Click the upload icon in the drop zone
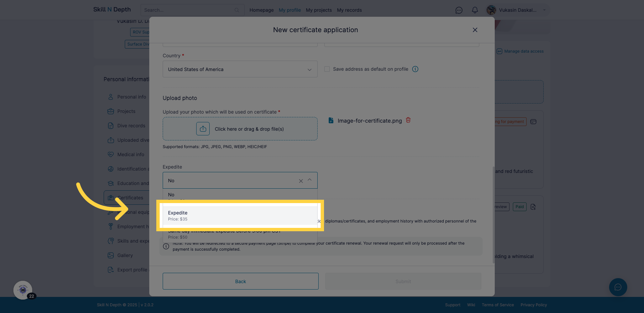The image size is (644, 313). (x=203, y=129)
